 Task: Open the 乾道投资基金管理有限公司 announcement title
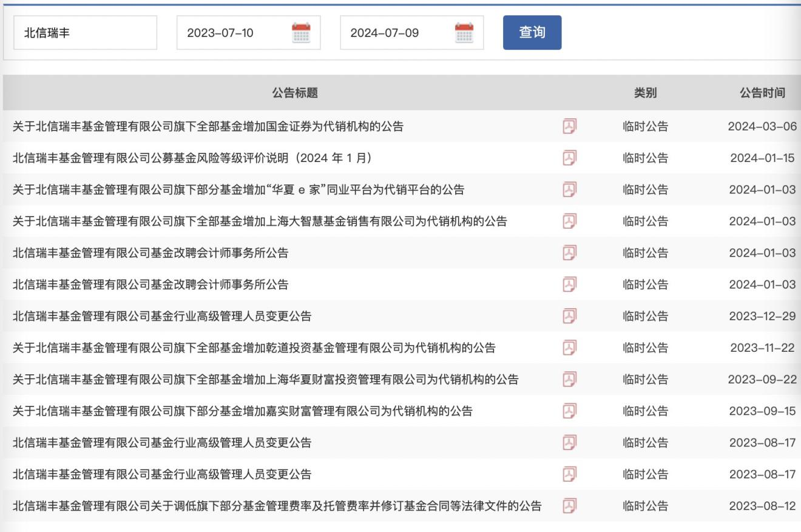[x=254, y=347]
